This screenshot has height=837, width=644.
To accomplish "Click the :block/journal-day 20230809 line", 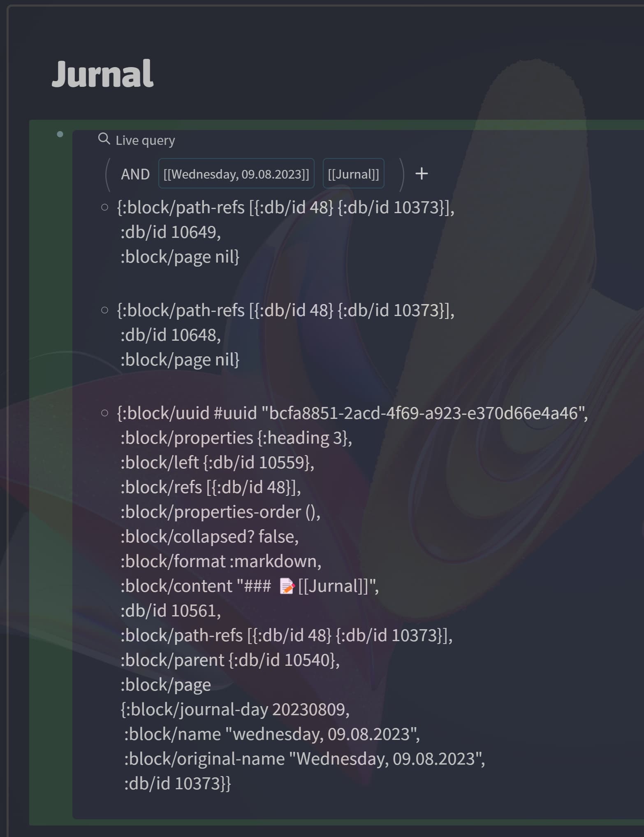I will coord(235,709).
